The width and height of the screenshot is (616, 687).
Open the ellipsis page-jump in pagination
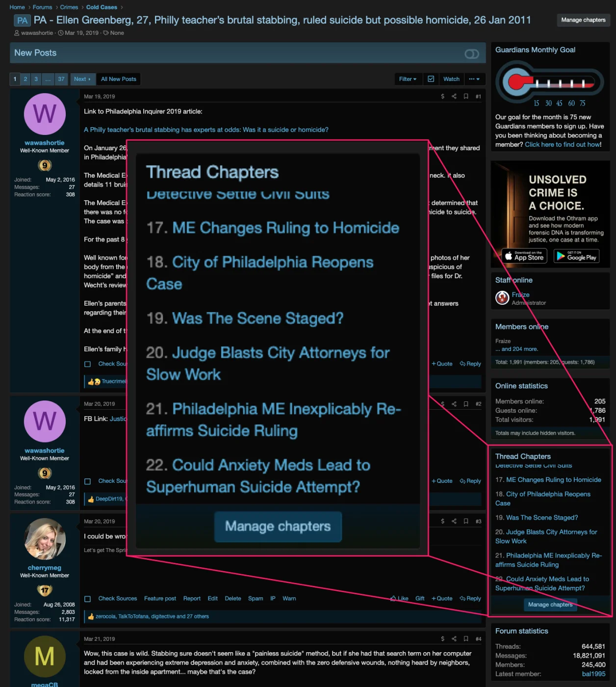click(x=48, y=79)
